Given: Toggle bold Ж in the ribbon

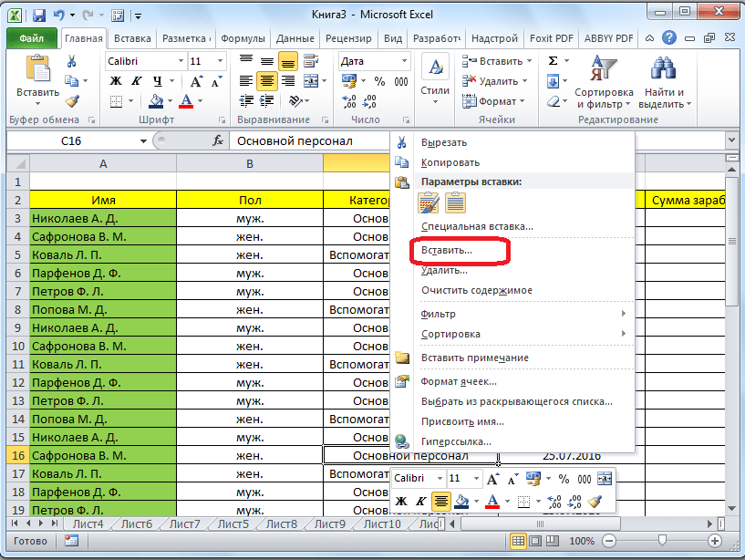Looking at the screenshot, I should pyautogui.click(x=116, y=81).
